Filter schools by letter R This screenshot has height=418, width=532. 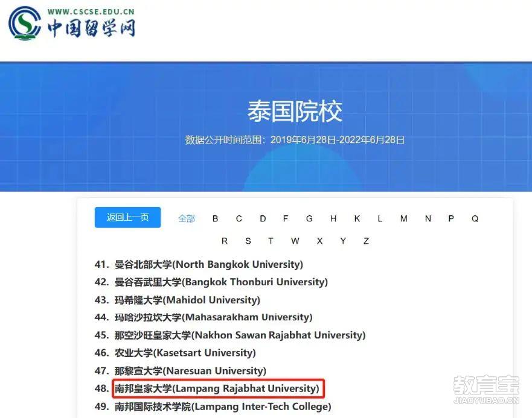pyautogui.click(x=225, y=241)
